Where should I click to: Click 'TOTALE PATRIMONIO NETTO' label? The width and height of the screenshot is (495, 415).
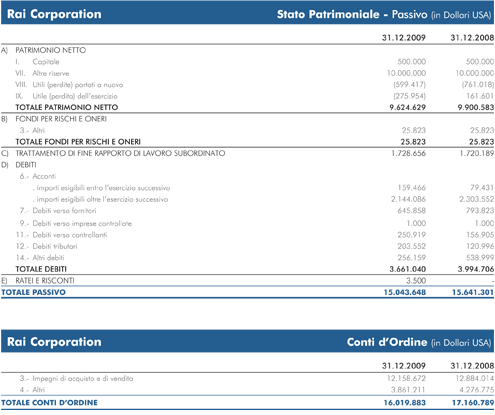pos(67,107)
